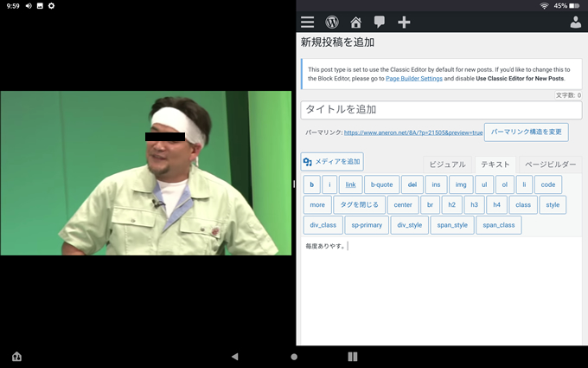The width and height of the screenshot is (588, 368).
Task: Open the Page Builder Settings link
Action: [414, 79]
